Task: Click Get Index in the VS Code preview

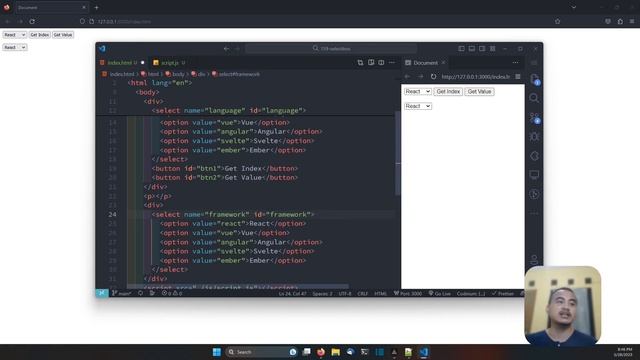Action: click(448, 91)
